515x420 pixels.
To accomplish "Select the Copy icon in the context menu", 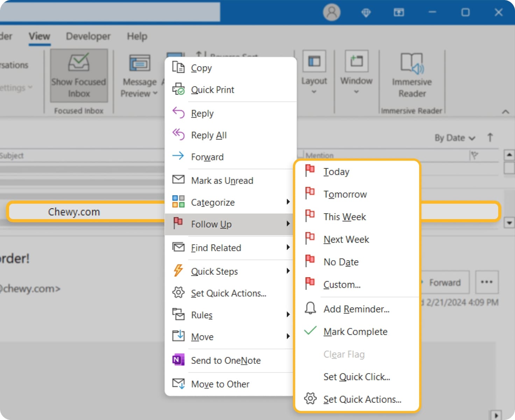I will 178,67.
